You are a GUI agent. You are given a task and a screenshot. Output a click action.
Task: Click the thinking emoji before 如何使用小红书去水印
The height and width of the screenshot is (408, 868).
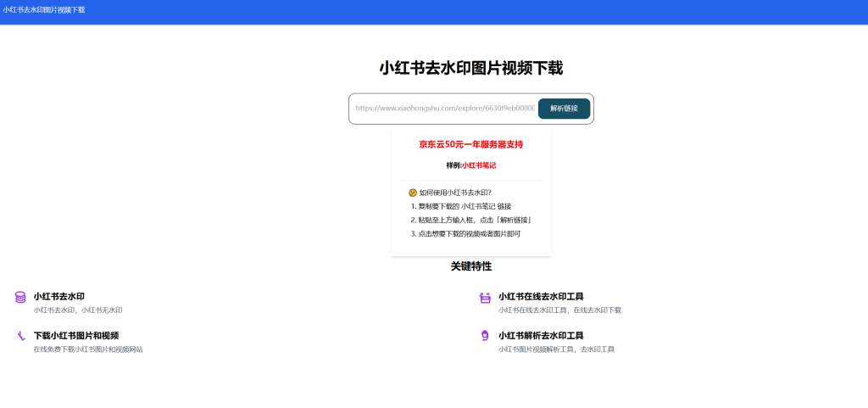pos(413,193)
